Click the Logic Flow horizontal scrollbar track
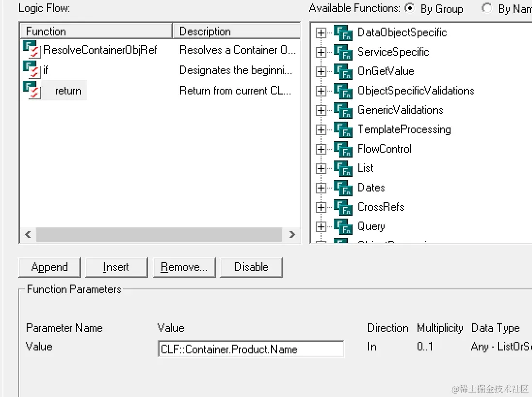The height and width of the screenshot is (397, 532). tap(159, 235)
